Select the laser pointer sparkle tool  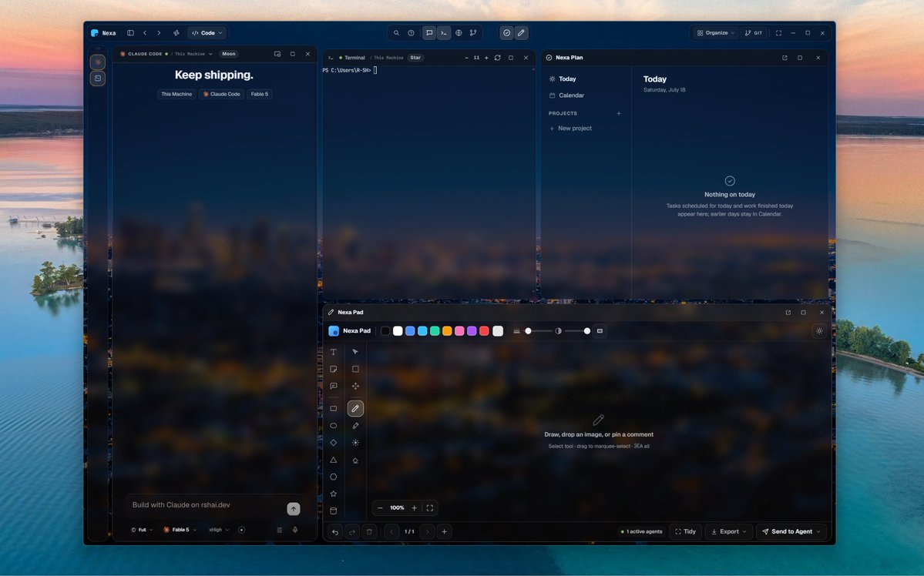coord(355,442)
